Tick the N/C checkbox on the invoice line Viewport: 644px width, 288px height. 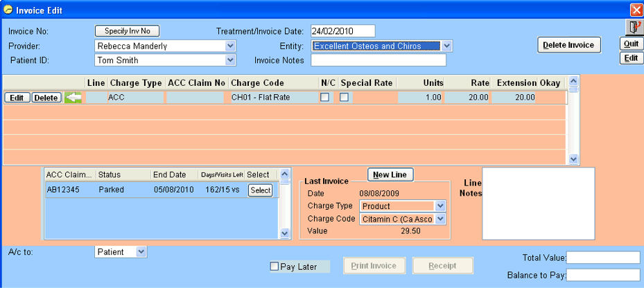pos(324,98)
